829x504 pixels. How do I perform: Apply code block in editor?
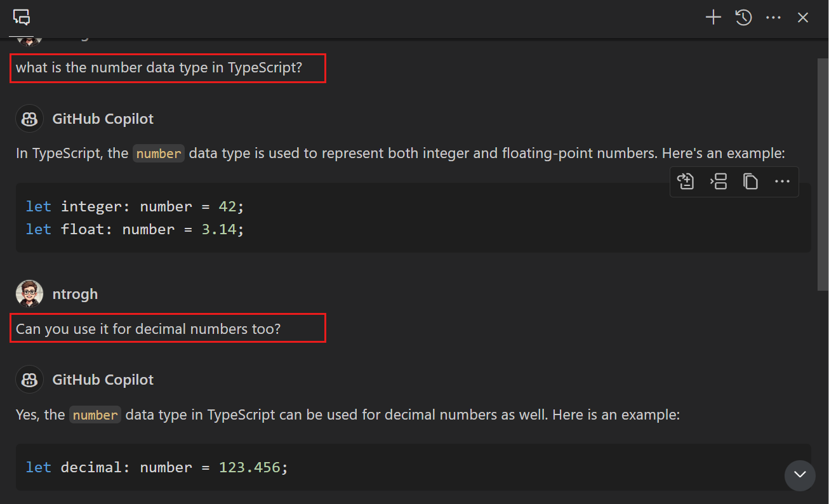pos(686,182)
